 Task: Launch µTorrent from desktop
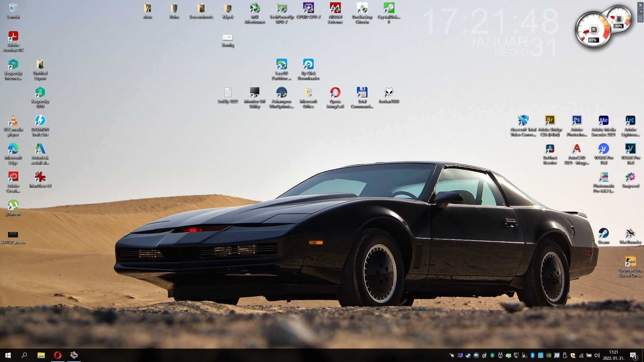[13, 208]
